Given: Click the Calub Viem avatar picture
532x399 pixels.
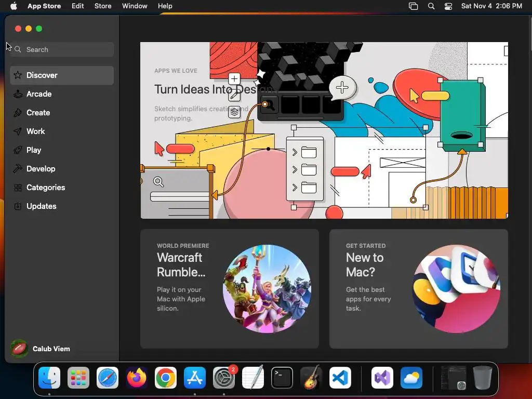Looking at the screenshot, I should coord(19,349).
